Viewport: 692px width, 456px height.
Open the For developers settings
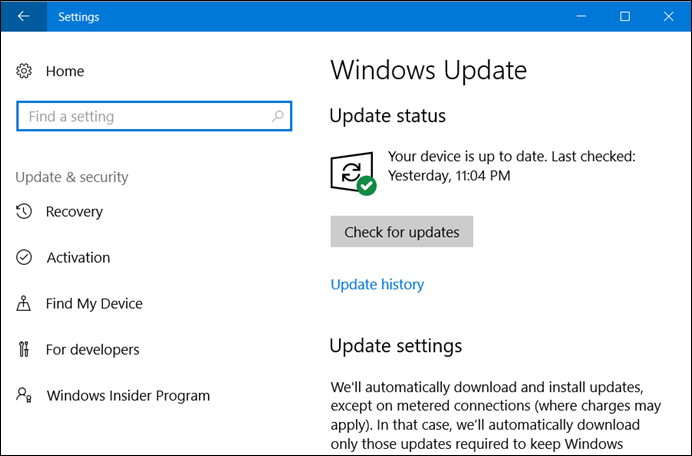tap(92, 350)
